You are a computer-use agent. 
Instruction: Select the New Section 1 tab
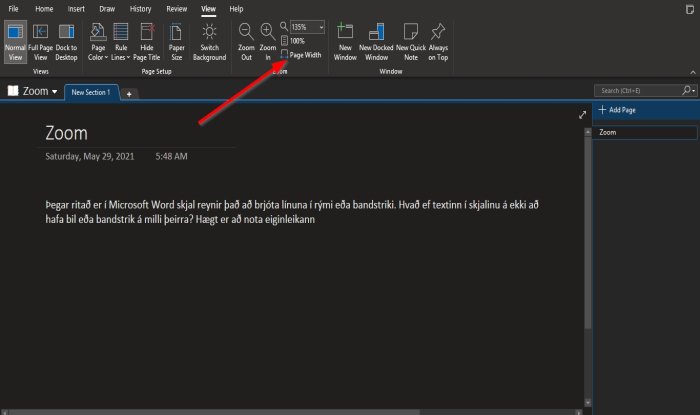pos(91,92)
